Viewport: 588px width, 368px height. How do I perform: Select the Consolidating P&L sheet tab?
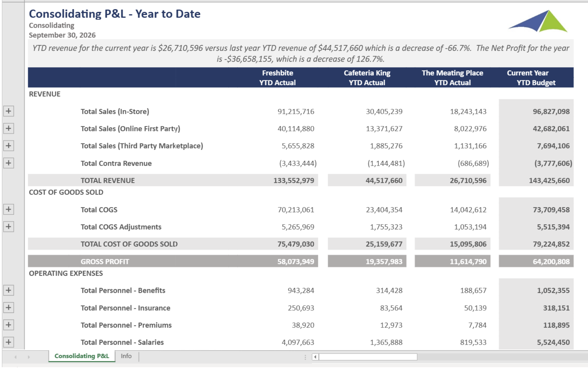[x=81, y=356]
